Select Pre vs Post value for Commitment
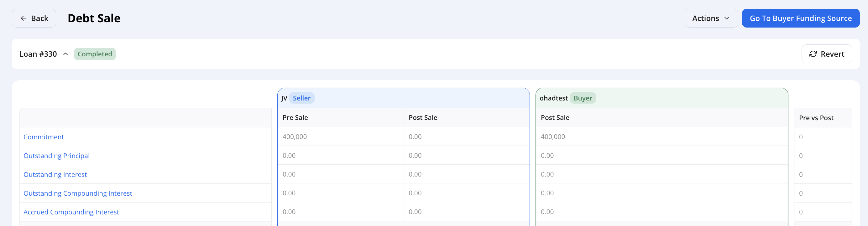 pyautogui.click(x=801, y=137)
